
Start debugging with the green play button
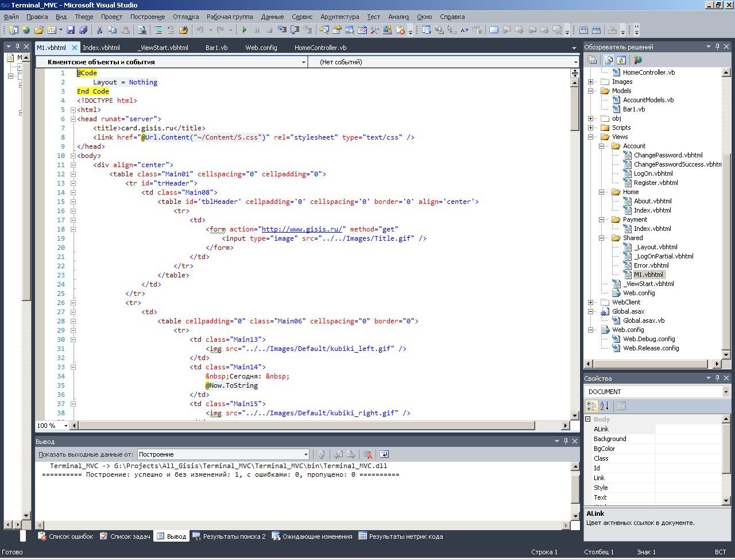pyautogui.click(x=245, y=30)
